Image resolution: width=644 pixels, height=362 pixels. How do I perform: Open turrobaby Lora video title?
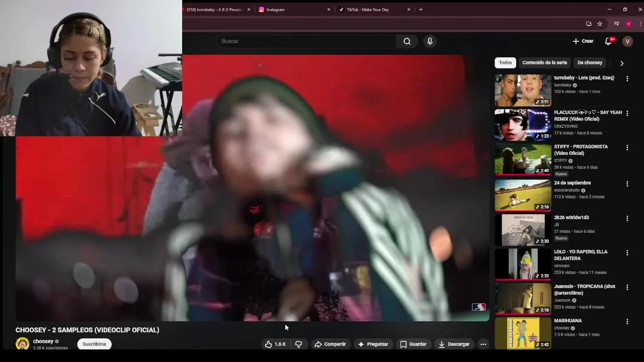click(x=584, y=78)
